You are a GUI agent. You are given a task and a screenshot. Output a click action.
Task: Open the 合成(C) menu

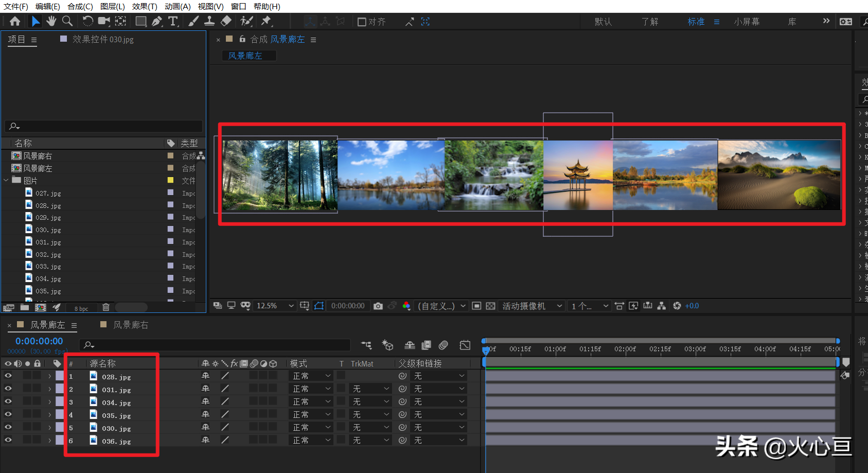click(80, 7)
